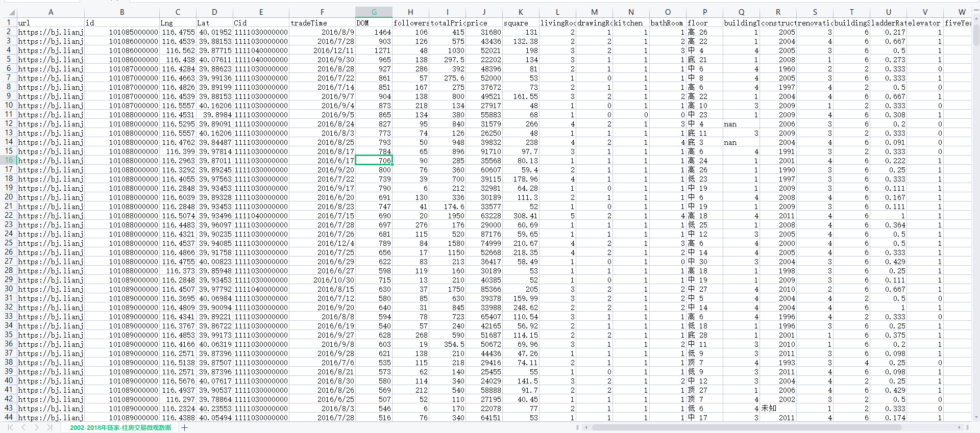Select row 1 header

tap(9, 22)
